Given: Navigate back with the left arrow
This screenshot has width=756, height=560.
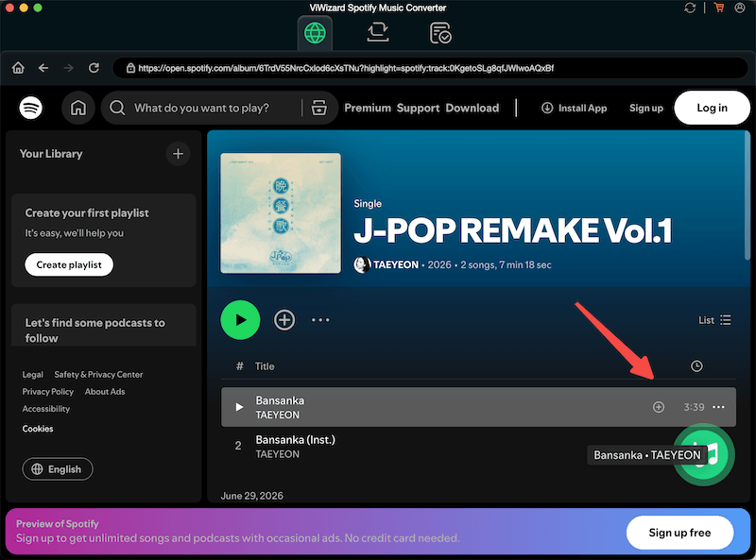Looking at the screenshot, I should pyautogui.click(x=43, y=68).
